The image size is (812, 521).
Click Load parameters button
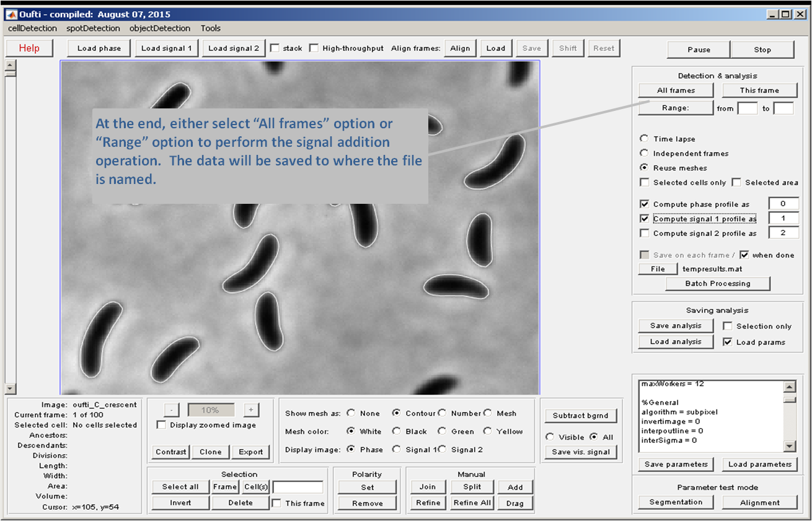point(759,465)
